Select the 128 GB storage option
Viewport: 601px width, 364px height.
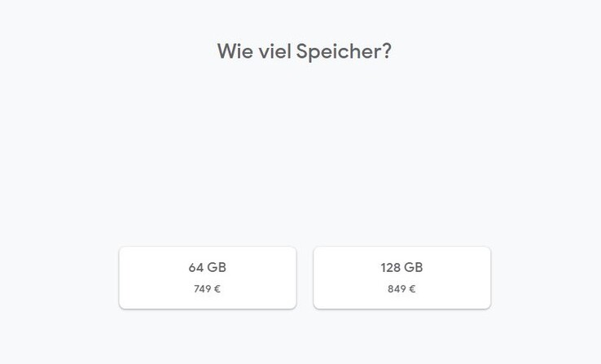point(401,278)
